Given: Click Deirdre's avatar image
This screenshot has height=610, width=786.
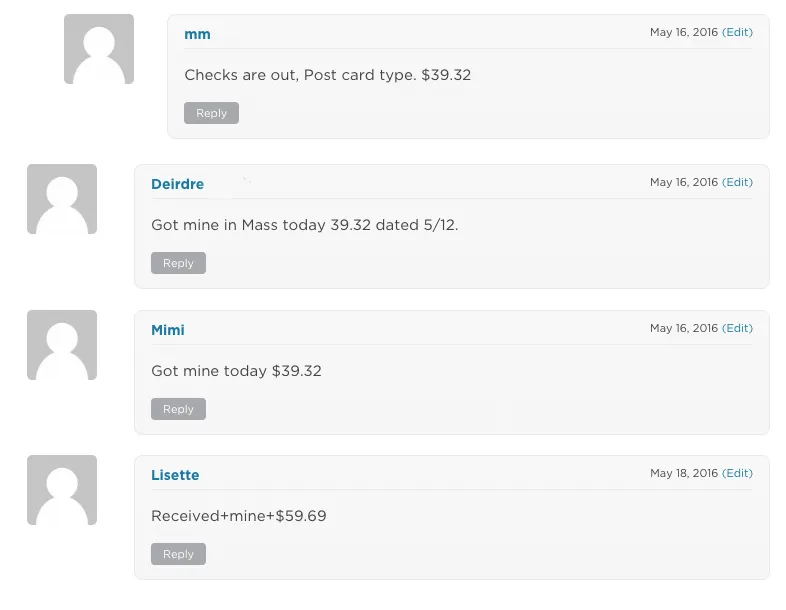Looking at the screenshot, I should coord(62,199).
